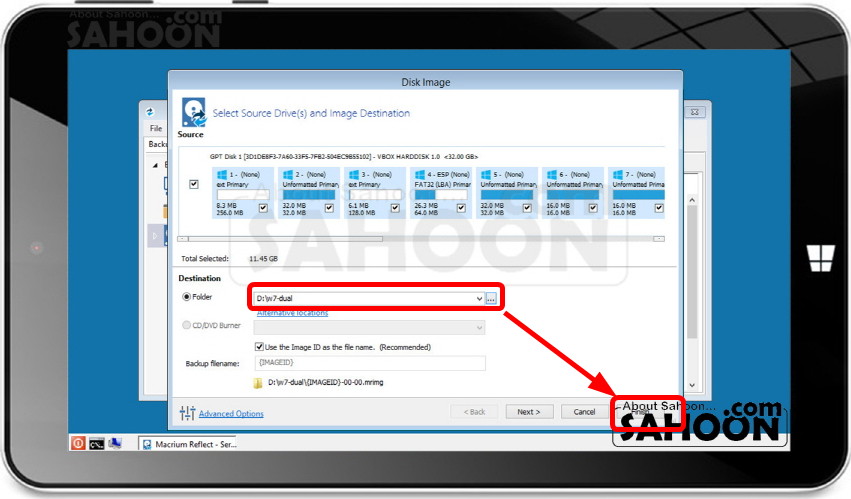The width and height of the screenshot is (851, 499).
Task: Click the Disk Image wizard icon
Action: [194, 112]
